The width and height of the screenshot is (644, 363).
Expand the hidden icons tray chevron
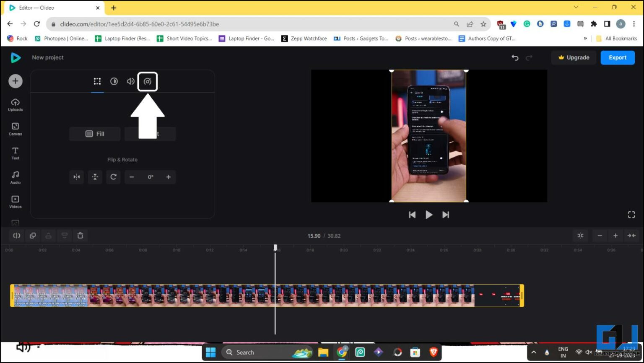(534, 352)
